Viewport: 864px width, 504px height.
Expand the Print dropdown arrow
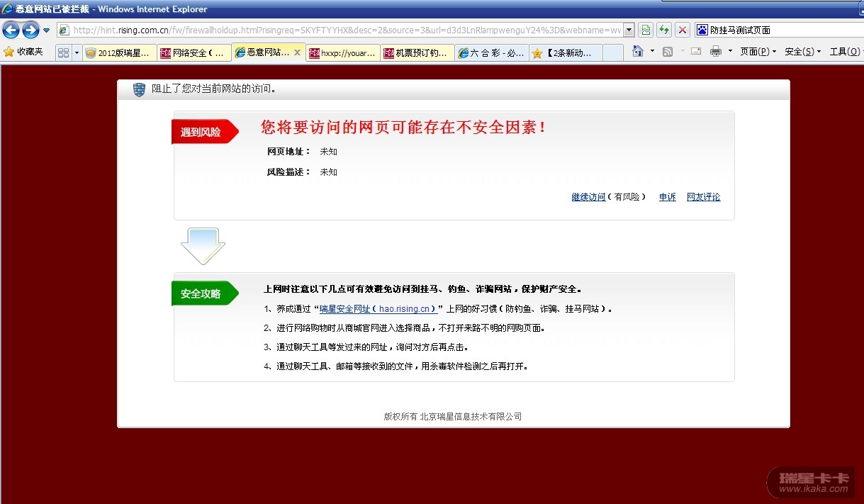click(x=730, y=52)
